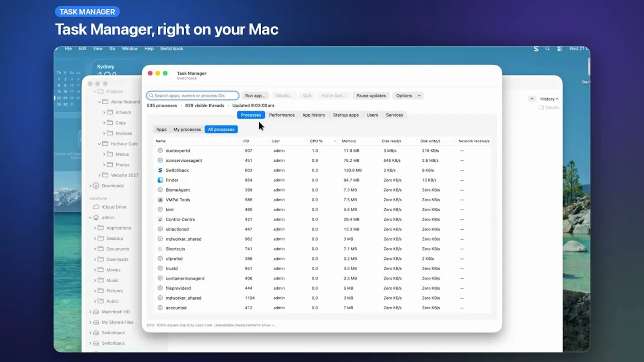Click the gear icon beside BiomeAgent
Screen dimensions: 644x362
coord(160,190)
